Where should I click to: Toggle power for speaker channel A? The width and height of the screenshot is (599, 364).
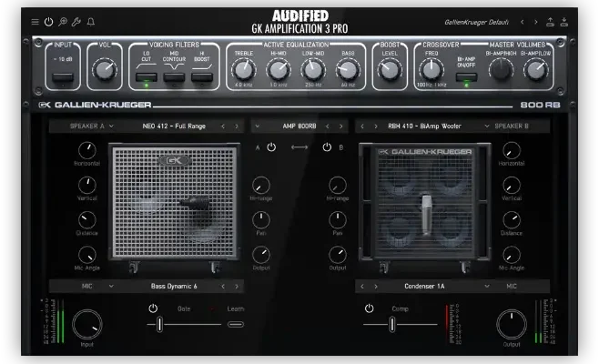coord(271,147)
